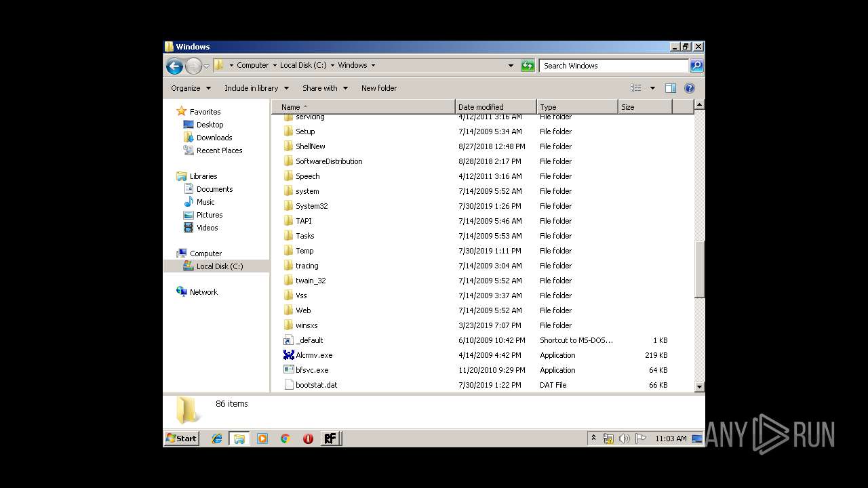Select the Alcrmv.exe application icon
868x488 pixels.
(288, 355)
